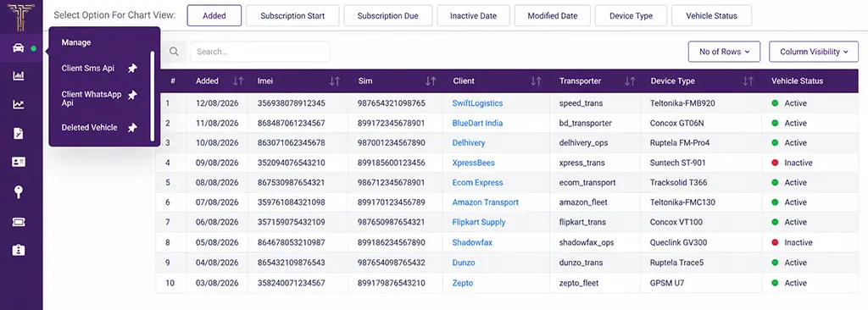Screen dimensions: 868x310
Task: Click the flyout menu scrollbar
Action: pos(153,97)
